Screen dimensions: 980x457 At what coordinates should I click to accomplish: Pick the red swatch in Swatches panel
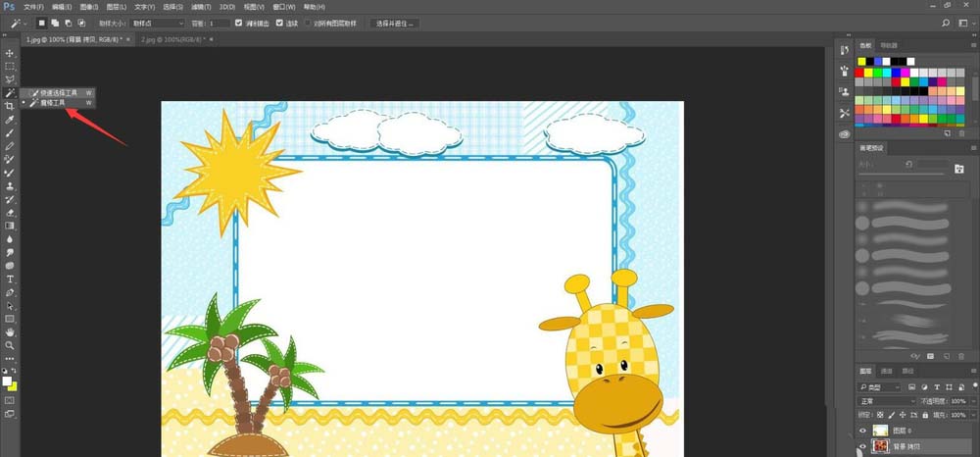pos(859,73)
